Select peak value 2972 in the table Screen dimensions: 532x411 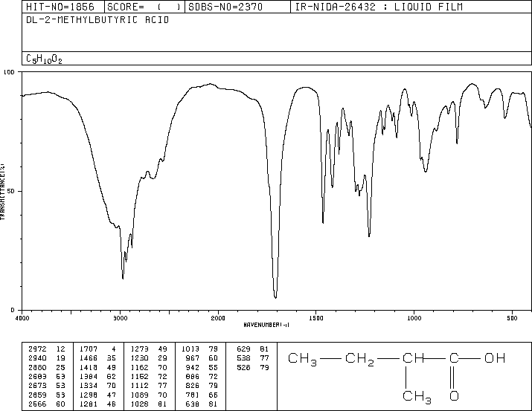point(37,349)
